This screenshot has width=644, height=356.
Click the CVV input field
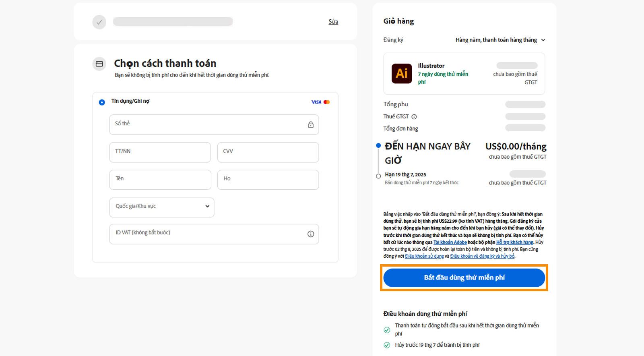click(268, 152)
